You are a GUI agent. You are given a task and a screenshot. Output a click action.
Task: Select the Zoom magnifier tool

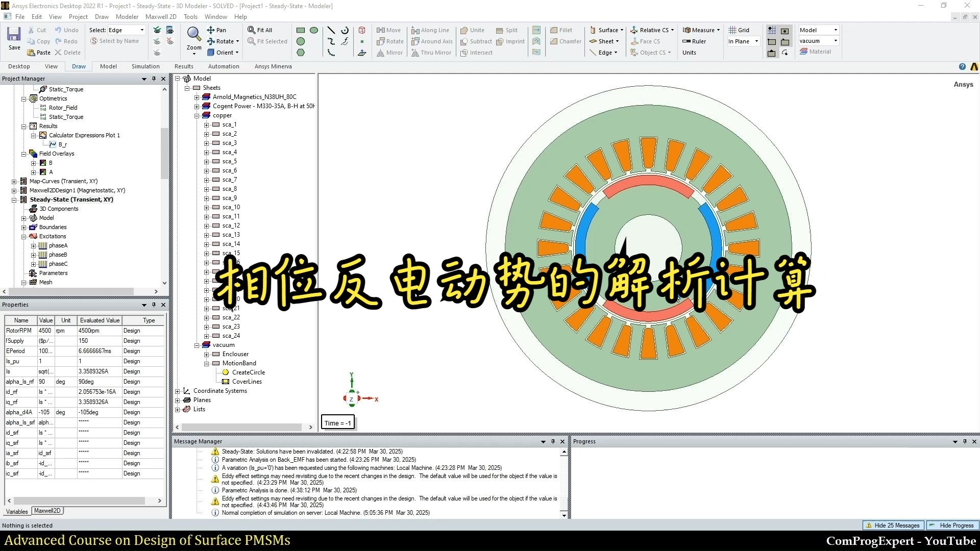(x=193, y=35)
